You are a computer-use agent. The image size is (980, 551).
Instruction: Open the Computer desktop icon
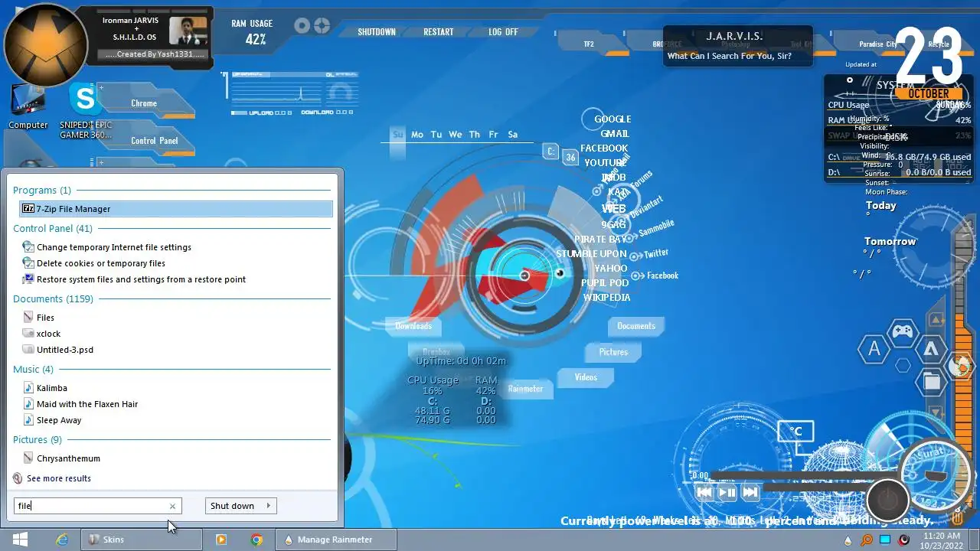point(28,107)
